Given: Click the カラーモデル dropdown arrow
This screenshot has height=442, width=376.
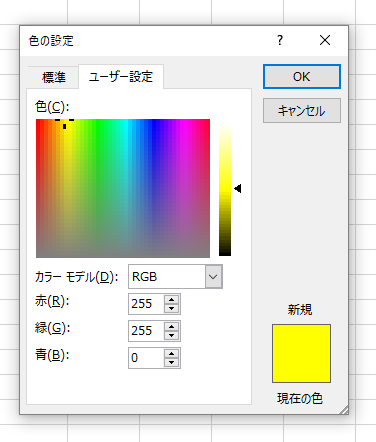Looking at the screenshot, I should pos(213,277).
